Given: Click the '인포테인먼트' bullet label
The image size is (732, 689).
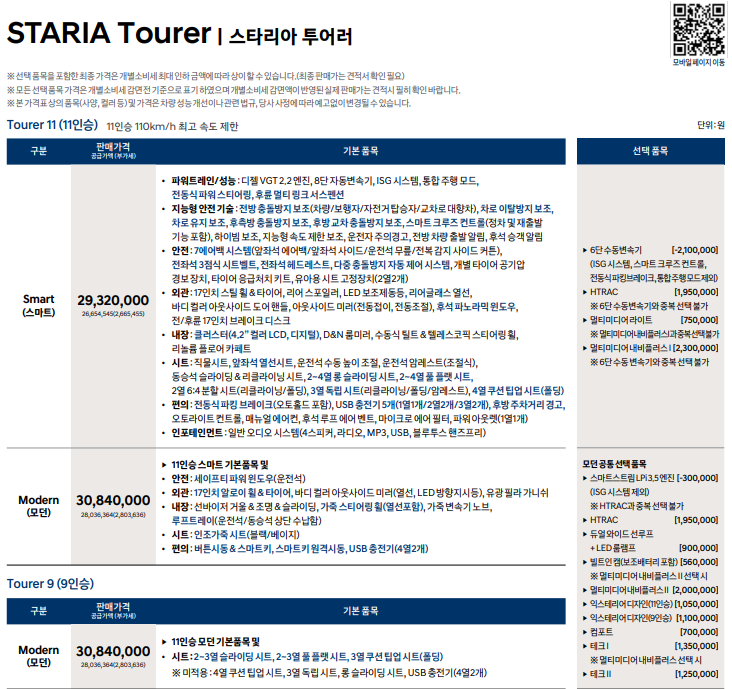Looking at the screenshot, I should tap(197, 433).
